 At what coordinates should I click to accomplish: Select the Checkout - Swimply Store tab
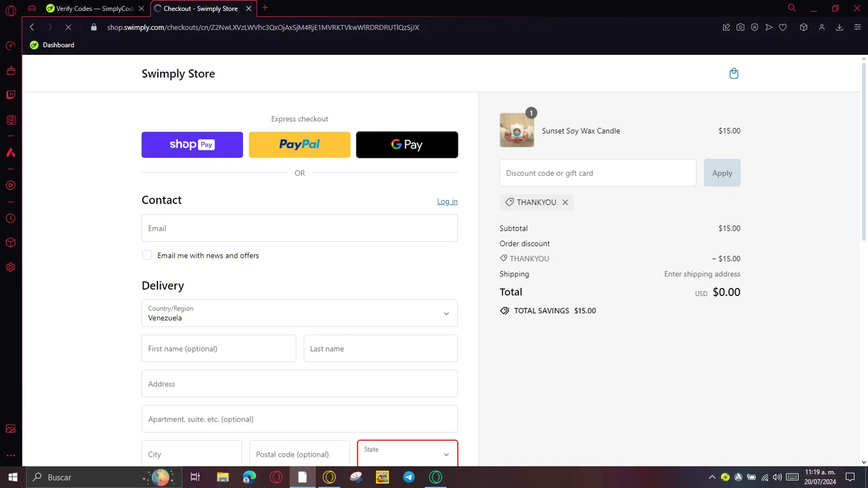tap(200, 9)
